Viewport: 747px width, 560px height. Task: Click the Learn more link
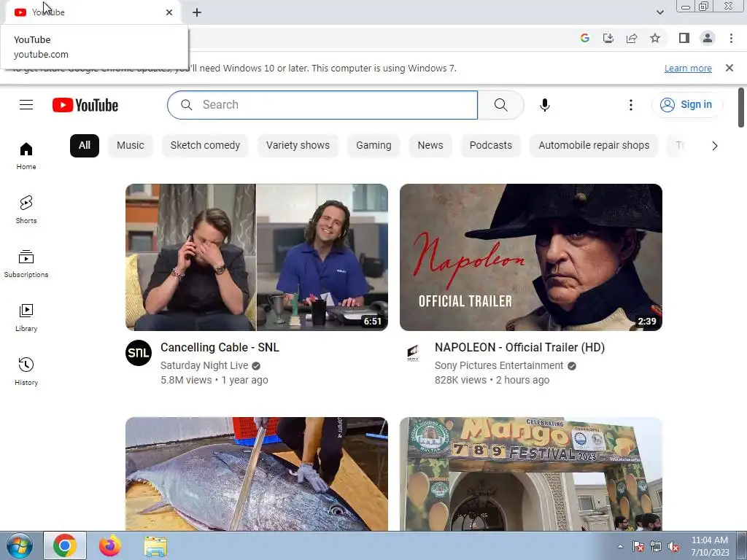click(688, 68)
